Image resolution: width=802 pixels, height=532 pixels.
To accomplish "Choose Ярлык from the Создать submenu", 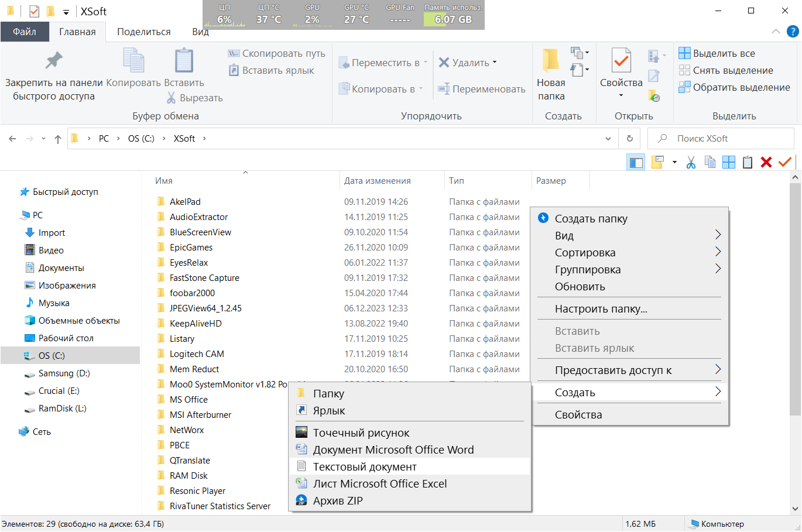I will [410, 410].
